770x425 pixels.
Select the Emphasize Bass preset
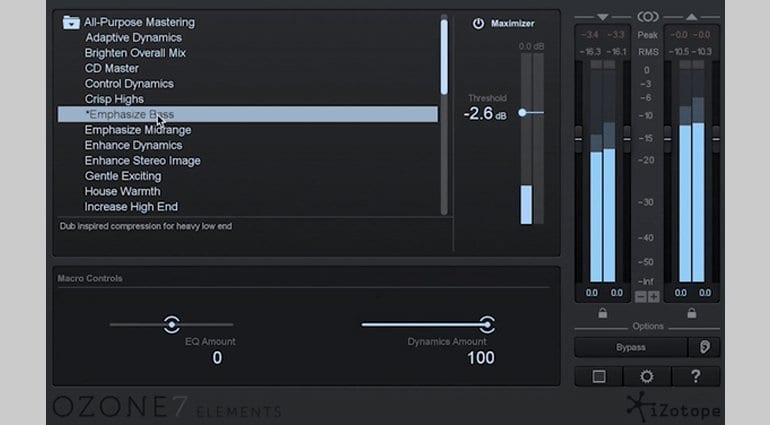tap(248, 114)
